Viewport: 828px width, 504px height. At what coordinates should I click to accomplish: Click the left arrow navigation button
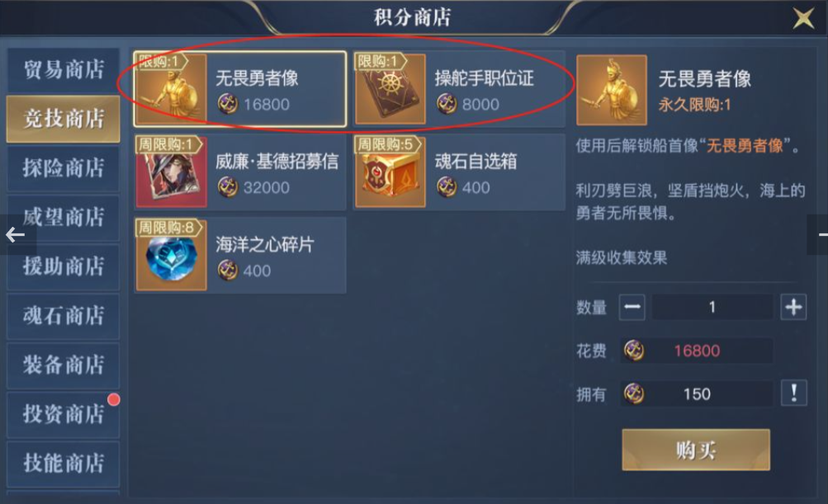16,234
